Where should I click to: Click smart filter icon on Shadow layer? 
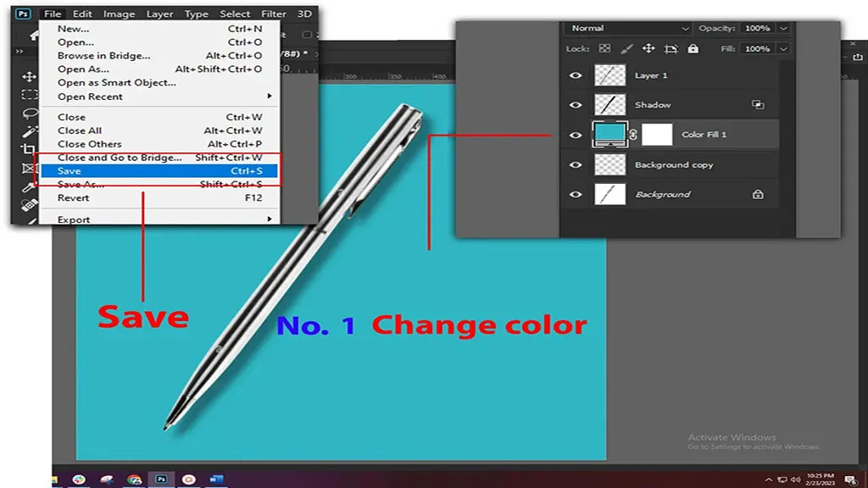tap(758, 104)
